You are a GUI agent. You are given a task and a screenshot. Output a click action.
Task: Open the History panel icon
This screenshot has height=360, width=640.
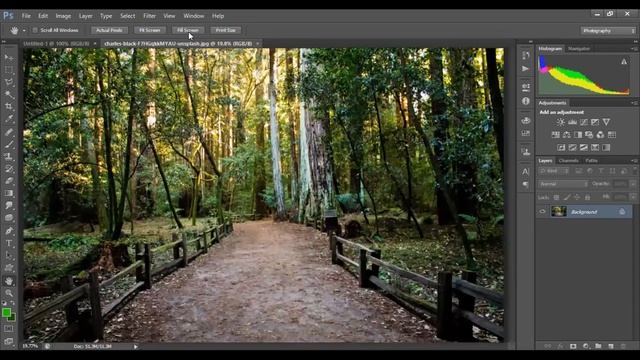[526, 56]
